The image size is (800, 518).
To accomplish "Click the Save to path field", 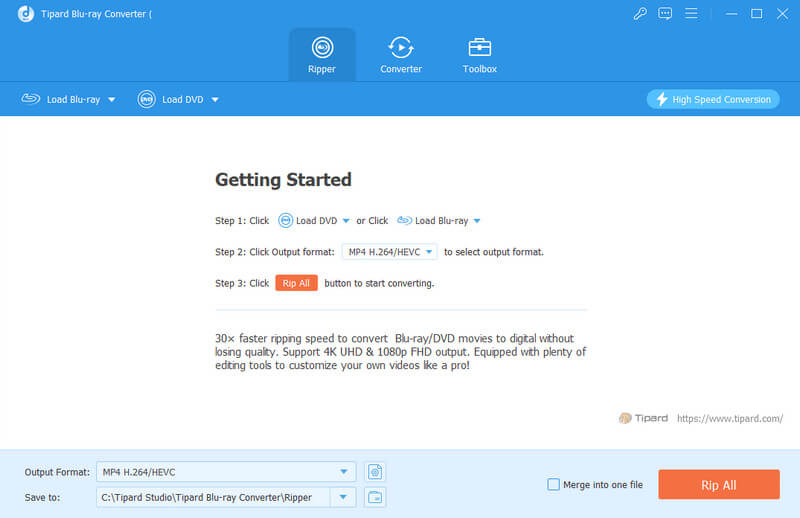I will click(x=214, y=497).
